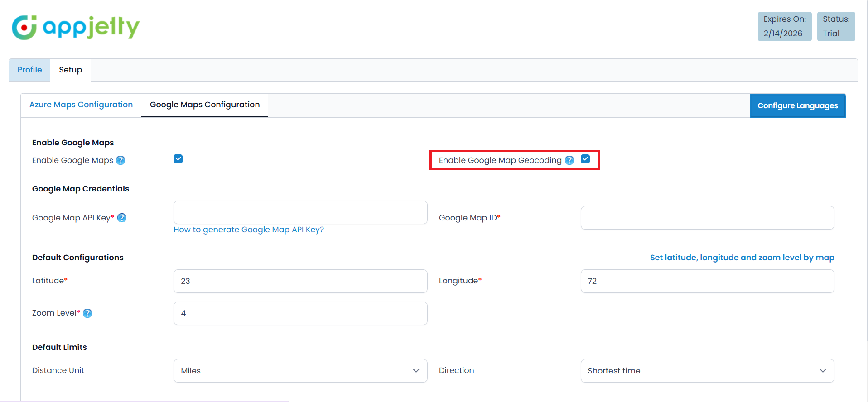Click help icon beside Zoom Level
The height and width of the screenshot is (402, 868).
[87, 313]
